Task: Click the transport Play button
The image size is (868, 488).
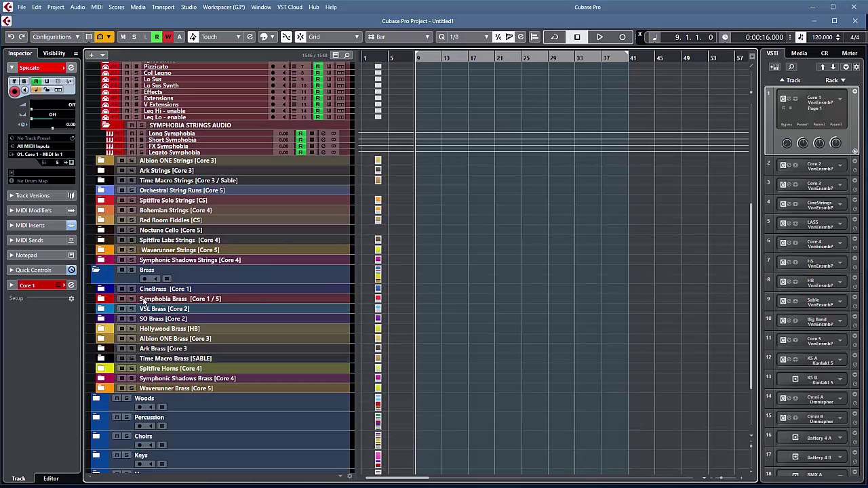Action: tap(599, 37)
